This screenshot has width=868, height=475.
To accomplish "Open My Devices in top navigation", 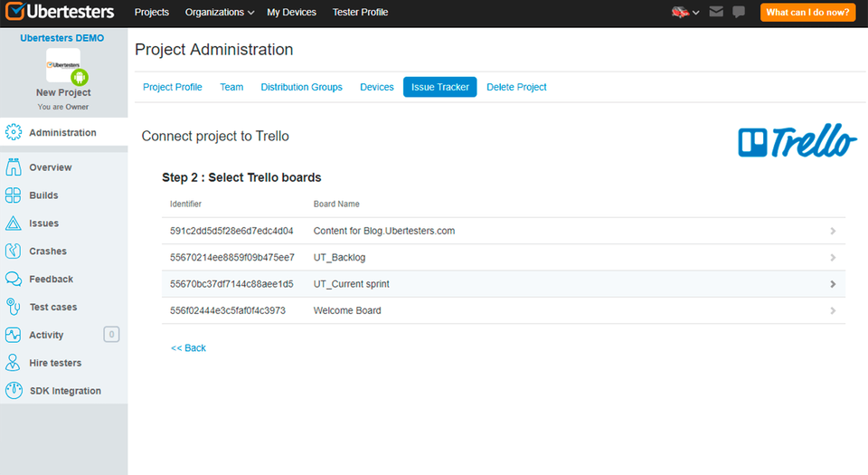I will [291, 13].
